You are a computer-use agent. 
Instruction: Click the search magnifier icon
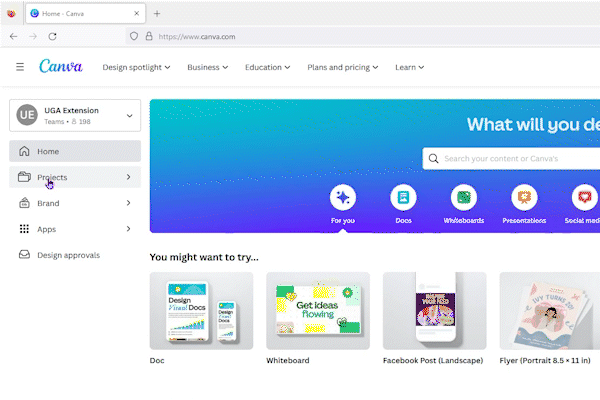click(x=433, y=158)
